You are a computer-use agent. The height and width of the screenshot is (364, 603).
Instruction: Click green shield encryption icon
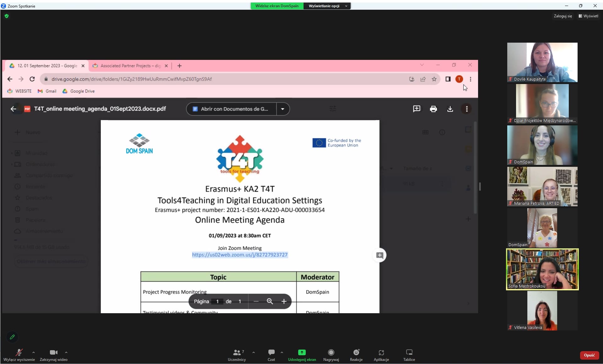click(x=7, y=16)
